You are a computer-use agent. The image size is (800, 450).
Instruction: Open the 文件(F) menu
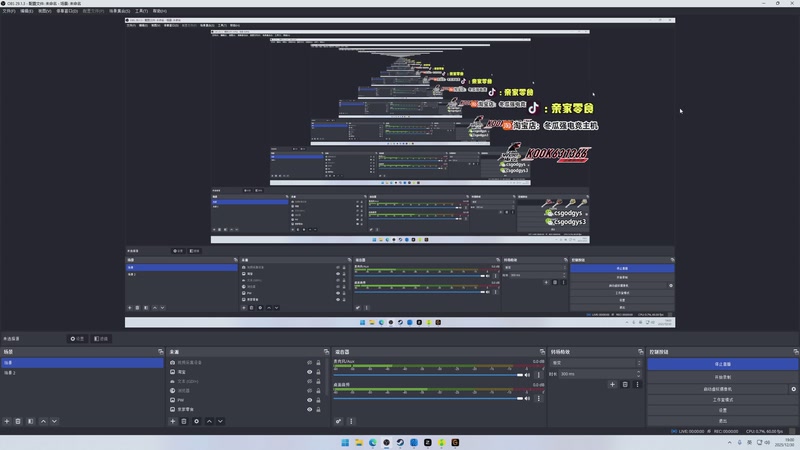coord(9,11)
